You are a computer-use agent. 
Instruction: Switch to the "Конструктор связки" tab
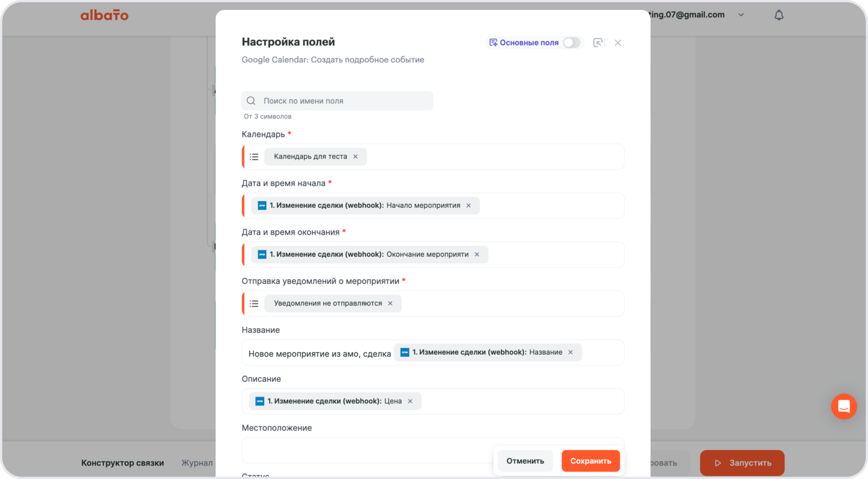click(123, 463)
